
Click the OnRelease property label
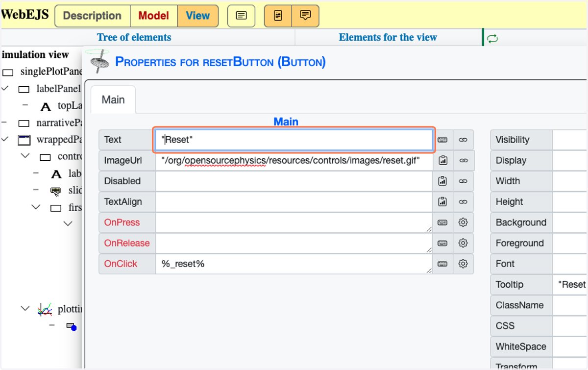127,243
